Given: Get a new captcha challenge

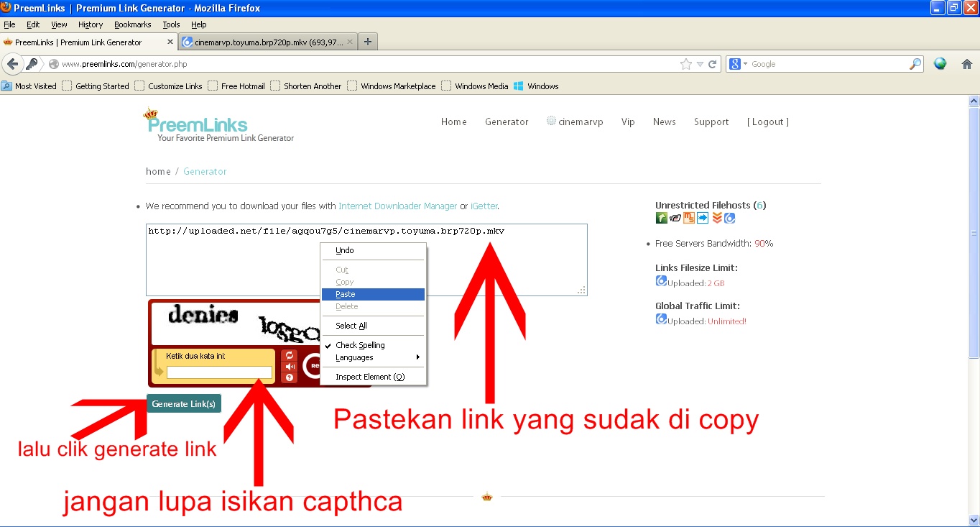Looking at the screenshot, I should (290, 355).
